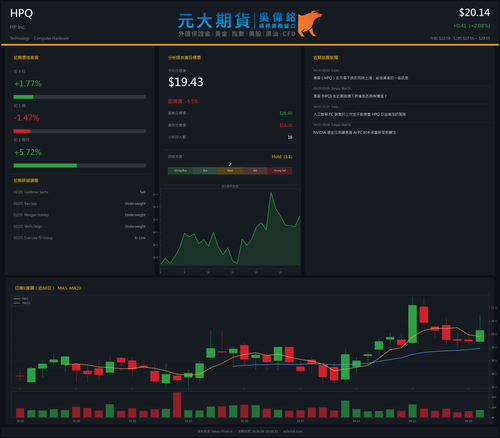Click the green bar under +1.77%
Screen dimensions: 500x438
pos(23,97)
